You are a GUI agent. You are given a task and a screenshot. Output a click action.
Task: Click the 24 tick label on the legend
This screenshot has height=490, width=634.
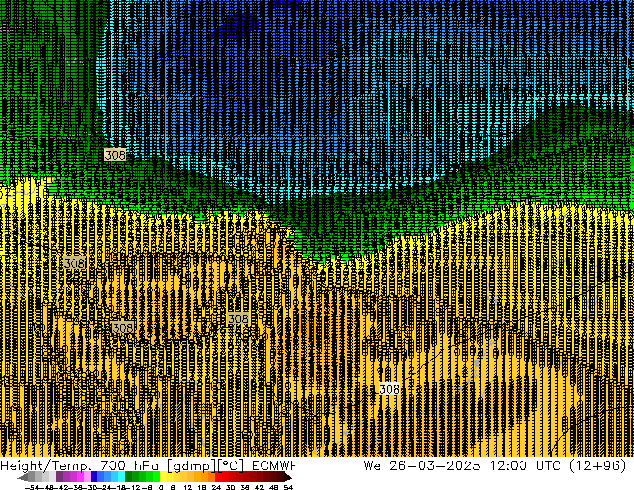coord(216,487)
